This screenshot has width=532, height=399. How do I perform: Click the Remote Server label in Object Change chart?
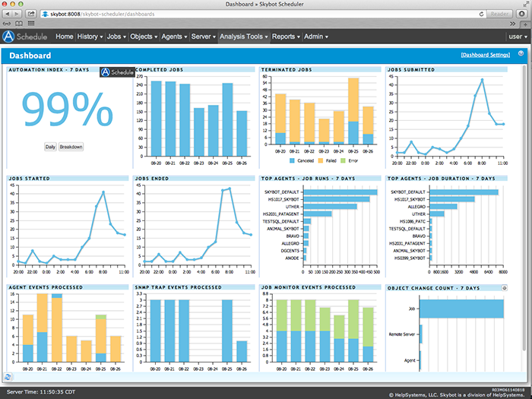click(402, 334)
